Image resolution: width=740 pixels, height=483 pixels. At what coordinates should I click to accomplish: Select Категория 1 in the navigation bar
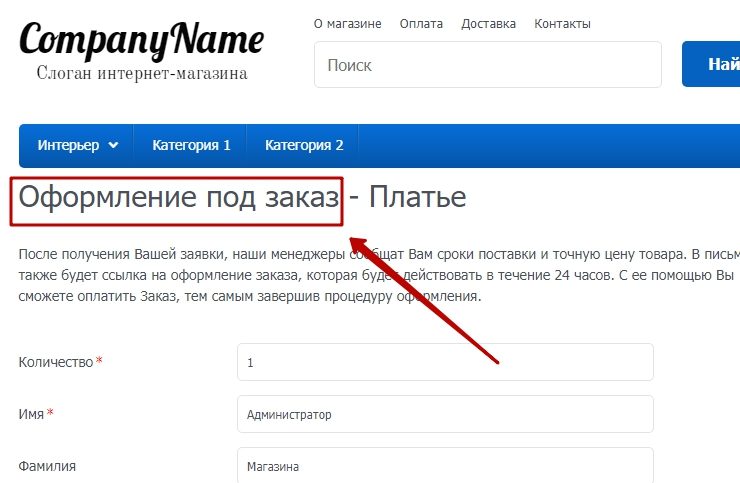click(x=191, y=145)
